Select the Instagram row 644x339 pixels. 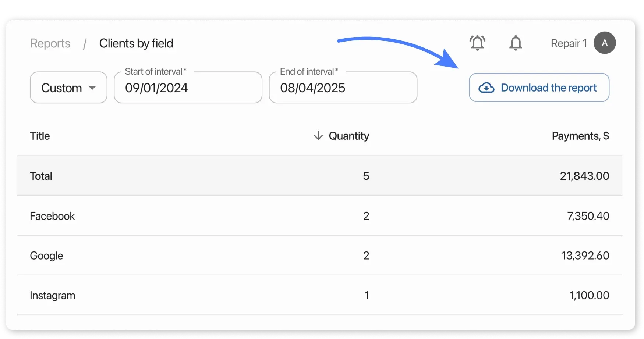184,295
